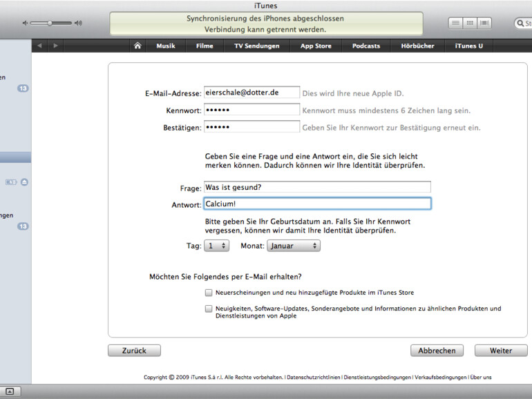Open the Monat dropdown showing Januar

(294, 246)
